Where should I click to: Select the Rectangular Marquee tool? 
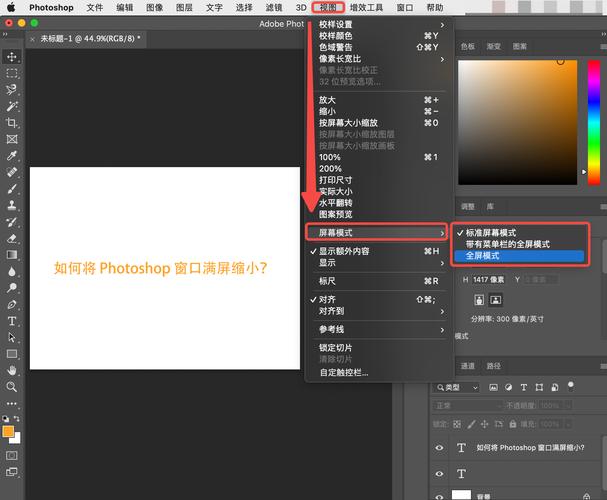12,73
